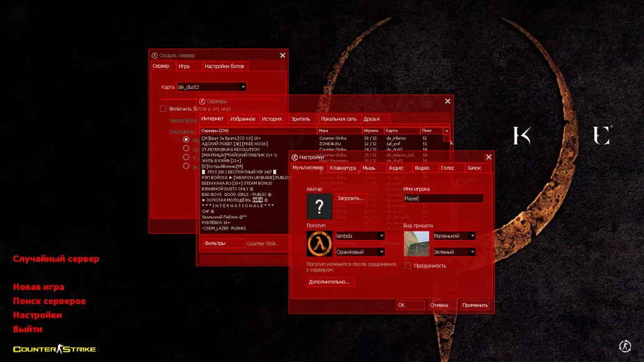This screenshot has height=362, width=644.
Task: Sort by the Карта column header
Action: pyautogui.click(x=403, y=131)
